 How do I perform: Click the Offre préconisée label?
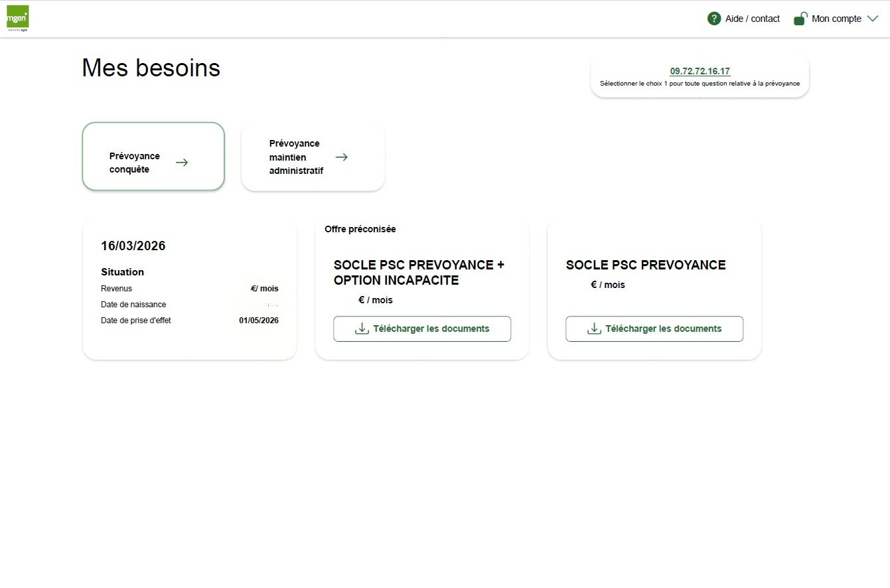(x=360, y=229)
